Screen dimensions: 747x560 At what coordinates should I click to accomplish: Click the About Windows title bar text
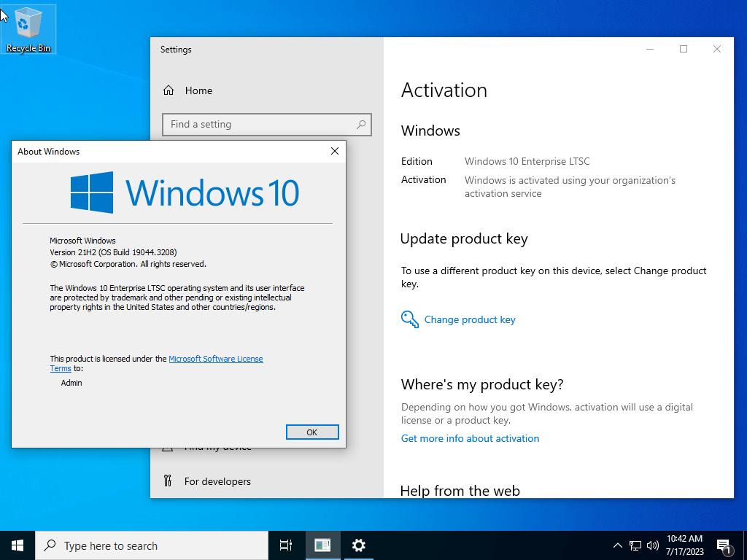tap(49, 152)
